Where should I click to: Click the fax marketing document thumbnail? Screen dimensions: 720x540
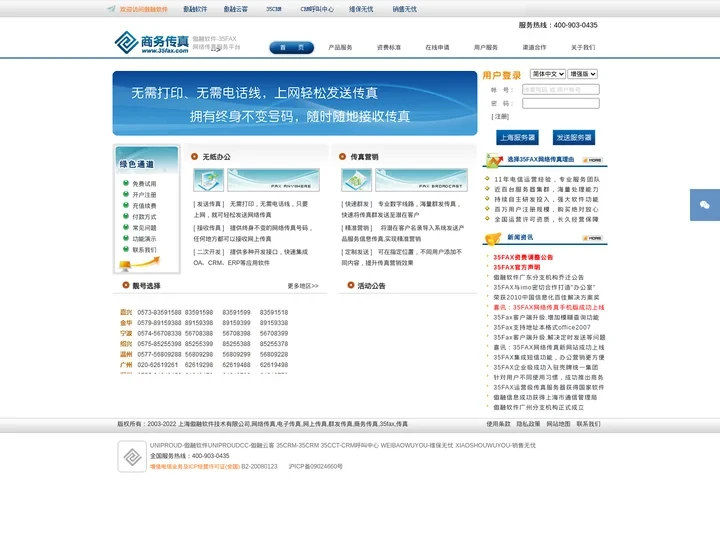pyautogui.click(x=356, y=180)
